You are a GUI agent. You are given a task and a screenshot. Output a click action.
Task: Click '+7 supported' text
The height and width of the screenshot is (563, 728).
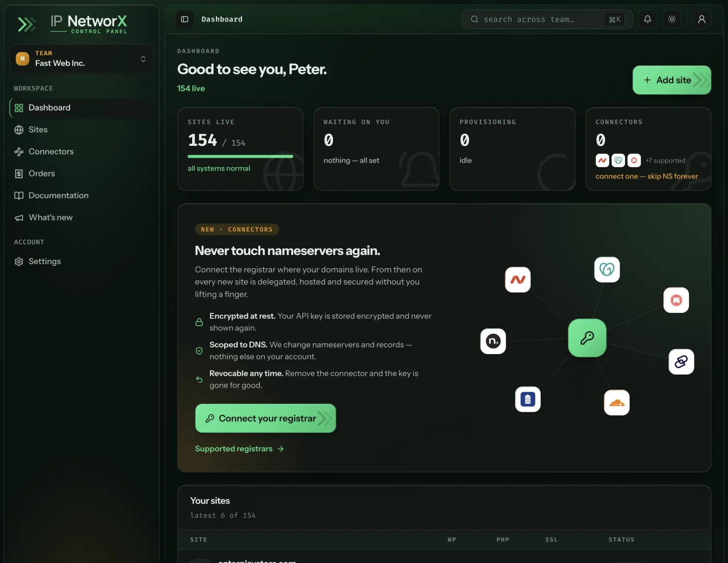tap(665, 161)
